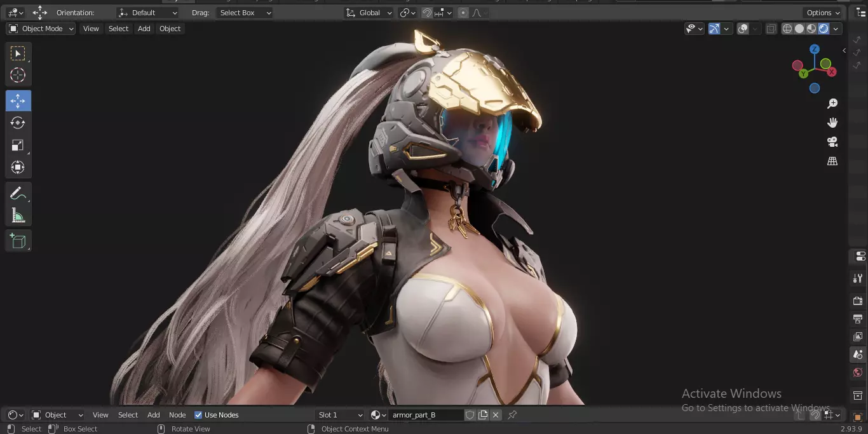
Task: Open the 3D viewport Select menu
Action: click(118, 29)
